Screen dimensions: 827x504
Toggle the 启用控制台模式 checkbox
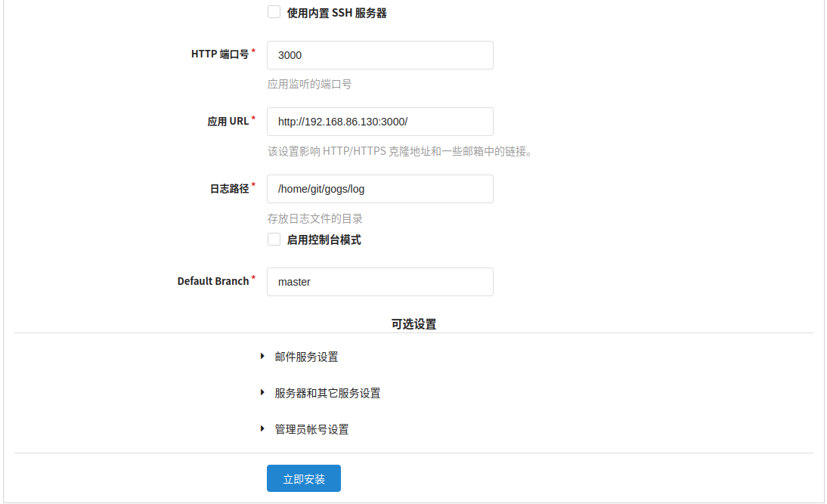[274, 240]
